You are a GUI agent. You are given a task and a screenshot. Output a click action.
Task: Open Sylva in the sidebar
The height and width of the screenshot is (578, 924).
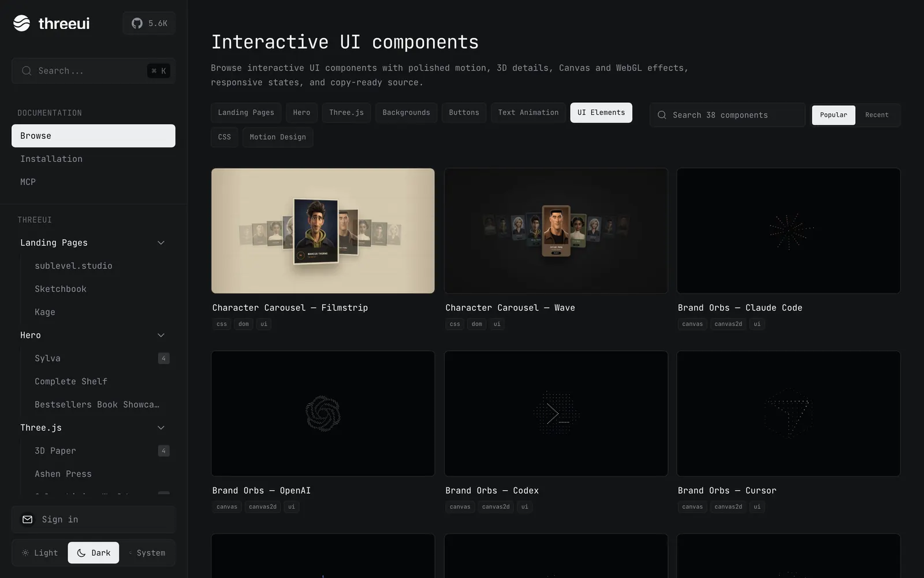47,358
